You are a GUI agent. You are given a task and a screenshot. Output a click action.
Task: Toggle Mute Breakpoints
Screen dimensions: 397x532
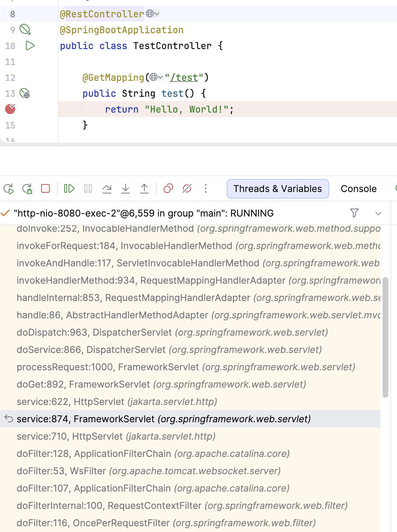[187, 189]
